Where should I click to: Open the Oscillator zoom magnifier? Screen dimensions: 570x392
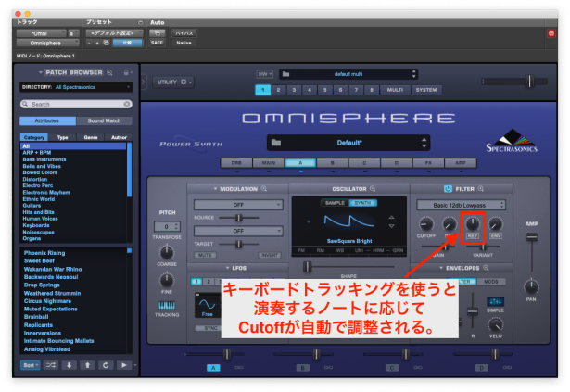click(374, 189)
